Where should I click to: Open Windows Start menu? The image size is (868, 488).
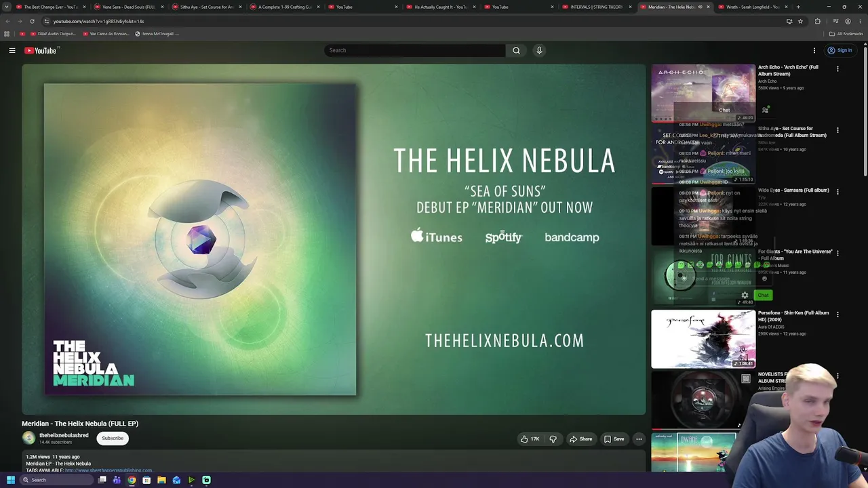(x=11, y=480)
